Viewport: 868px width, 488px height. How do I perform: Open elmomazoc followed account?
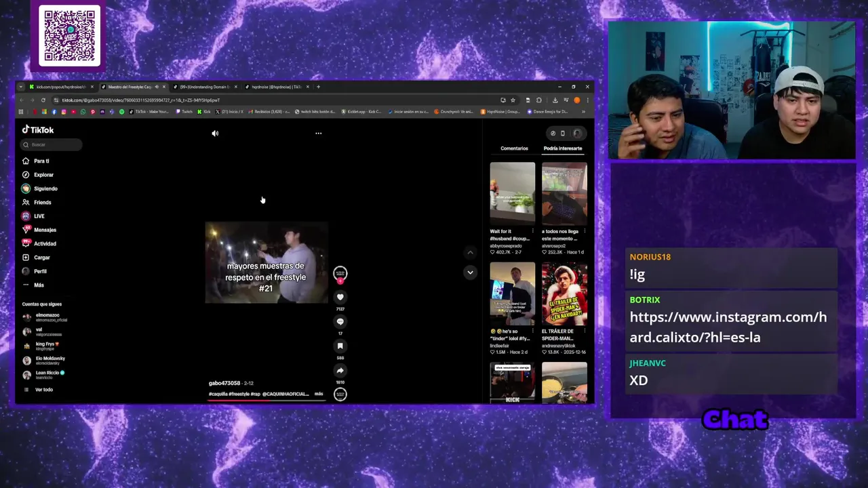tap(46, 317)
